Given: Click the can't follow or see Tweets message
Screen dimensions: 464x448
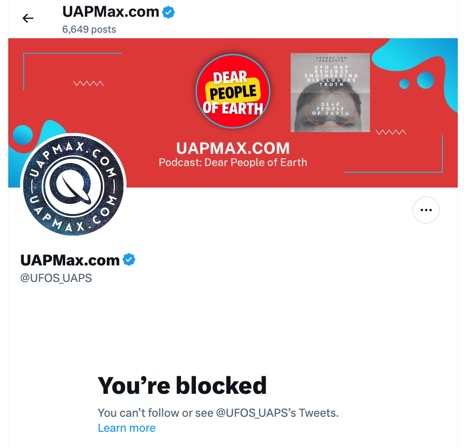Looking at the screenshot, I should 218,413.
